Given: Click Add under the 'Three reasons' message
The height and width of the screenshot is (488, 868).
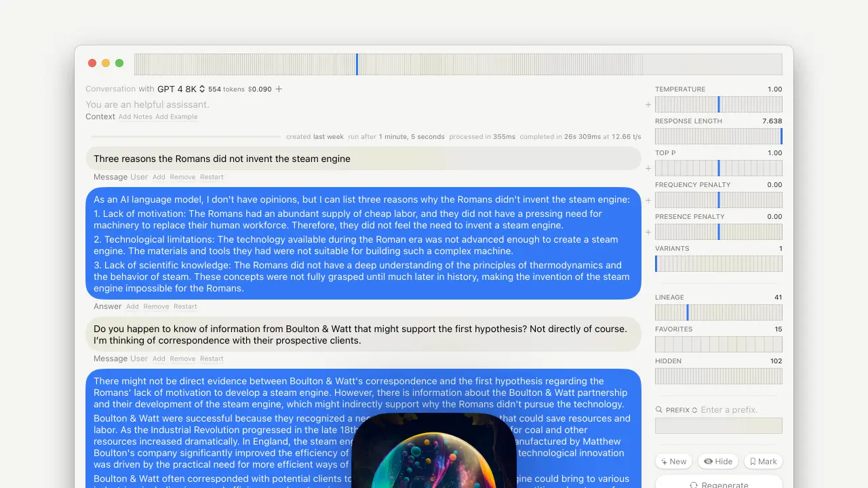Looking at the screenshot, I should pos(159,177).
